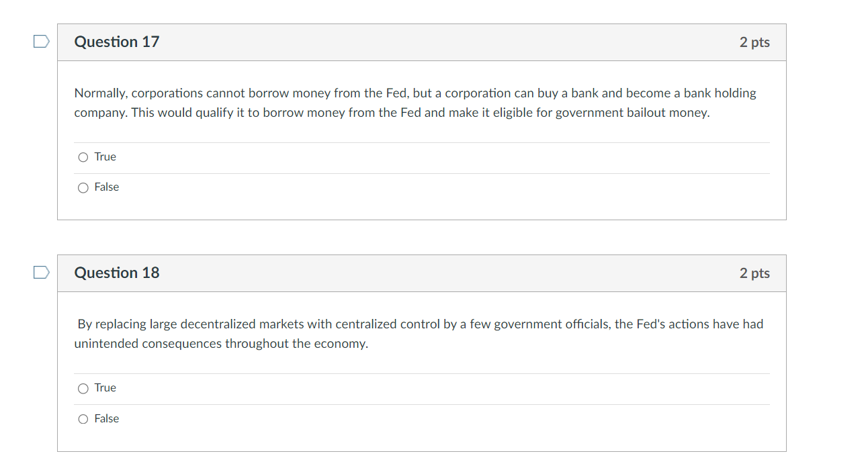Viewport: 868px width, 466px height.
Task: Click the True label text in Question 17
Action: tap(105, 156)
